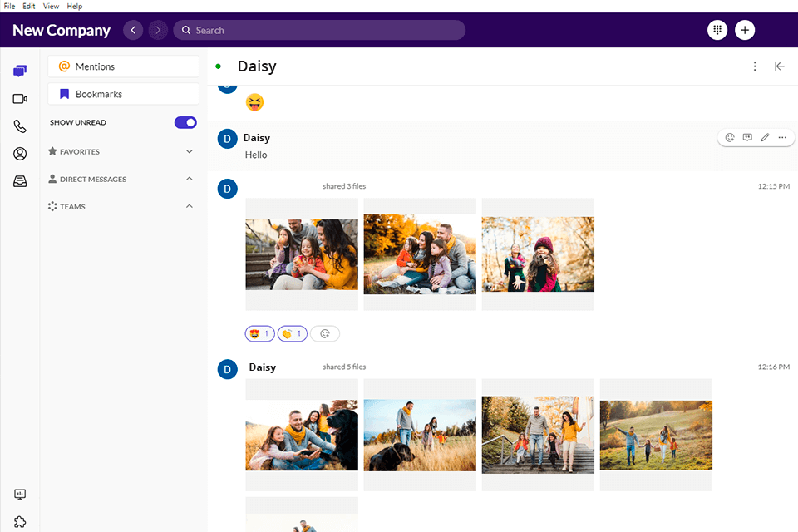Image resolution: width=798 pixels, height=532 pixels.
Task: Open photo of family sitting on autumn blanket
Action: coord(420,254)
